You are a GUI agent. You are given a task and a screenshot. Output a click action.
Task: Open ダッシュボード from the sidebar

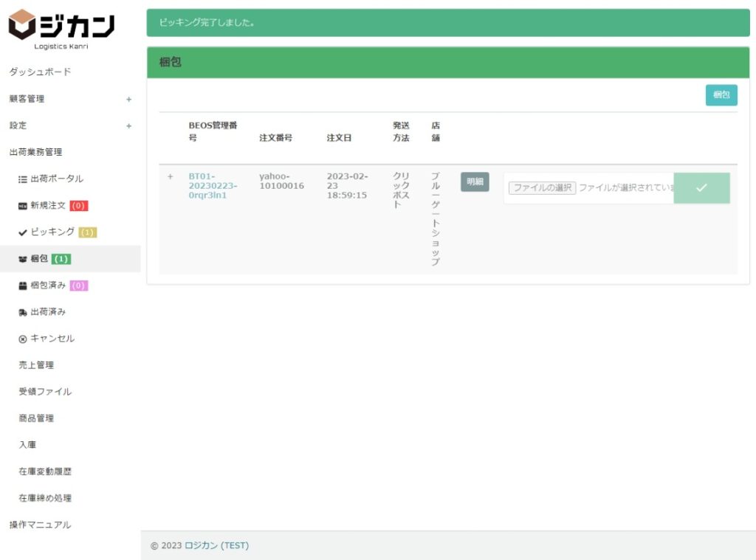(x=40, y=72)
